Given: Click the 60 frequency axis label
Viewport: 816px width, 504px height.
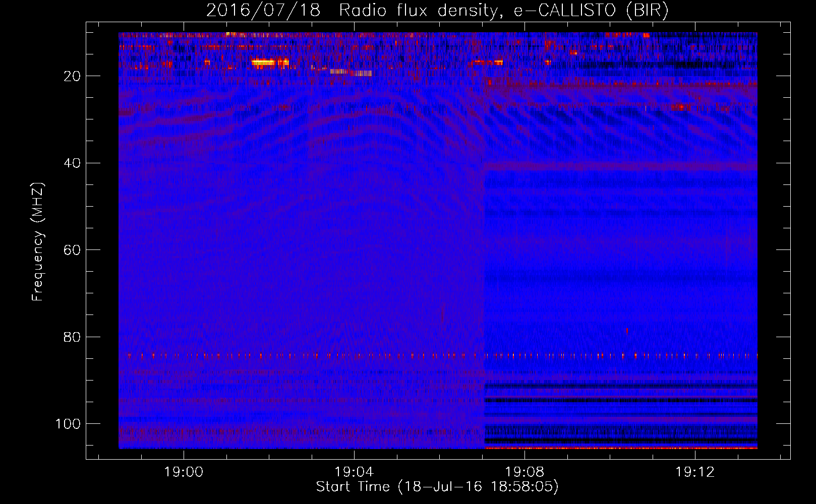Looking at the screenshot, I should pos(72,250).
